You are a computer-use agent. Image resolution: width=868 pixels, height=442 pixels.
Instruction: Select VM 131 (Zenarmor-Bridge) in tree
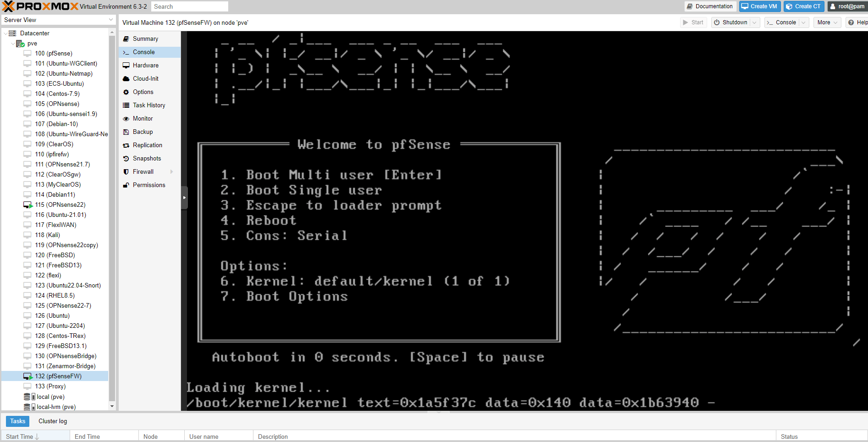point(55,366)
